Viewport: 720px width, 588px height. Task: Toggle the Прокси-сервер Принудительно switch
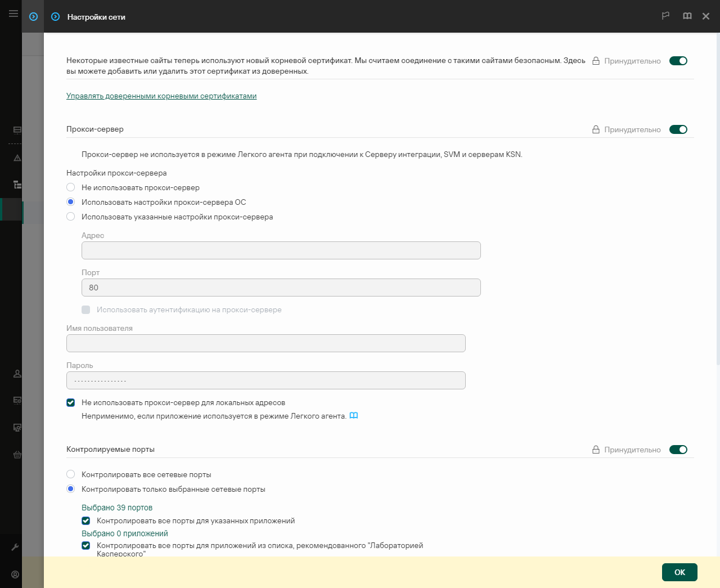pos(678,129)
